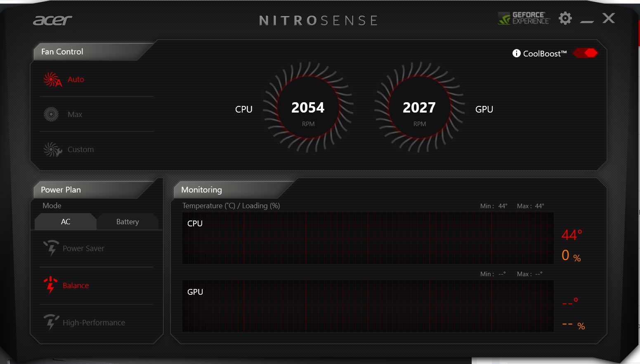Click the High-Performance text label

click(94, 323)
